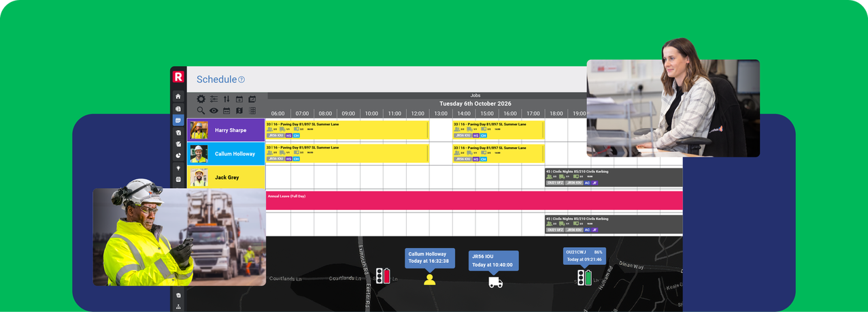Select the active Schedule calendar sidebar icon
This screenshot has width=868, height=312.
pos(178,120)
